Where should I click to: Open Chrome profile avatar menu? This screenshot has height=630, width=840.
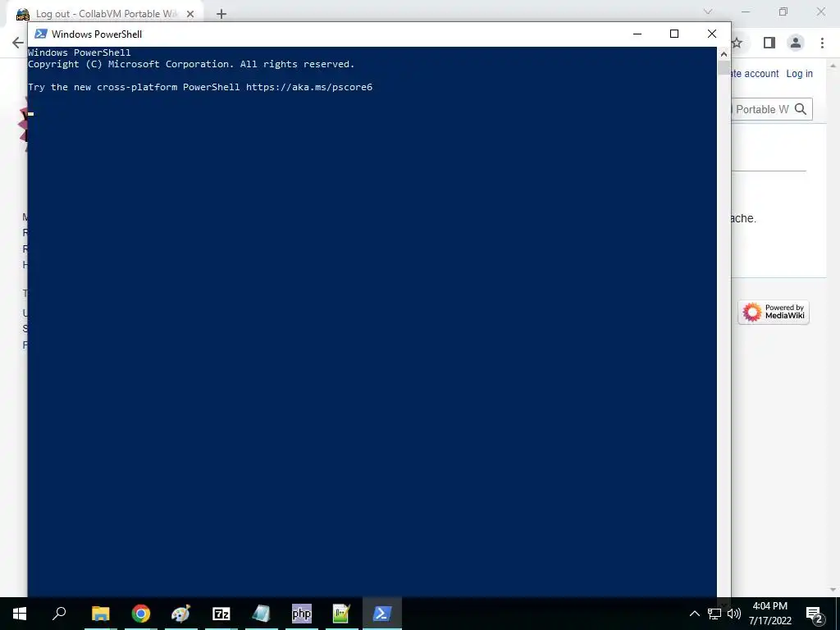(x=796, y=43)
